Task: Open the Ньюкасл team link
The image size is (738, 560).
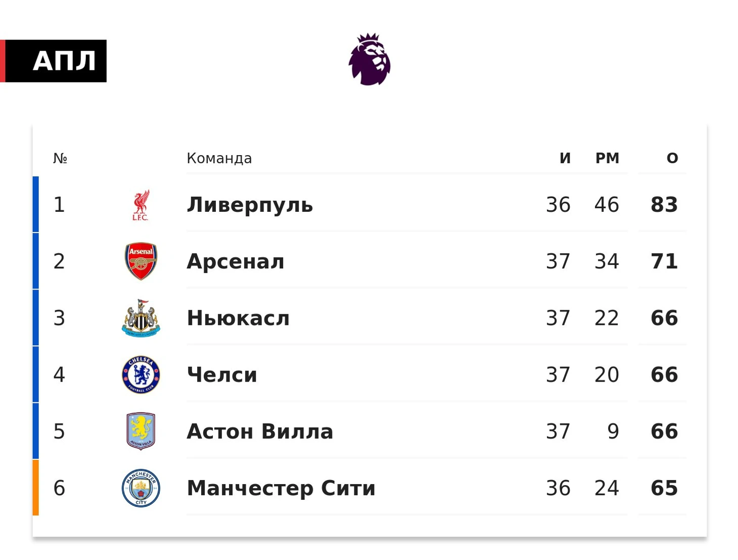Action: click(238, 318)
